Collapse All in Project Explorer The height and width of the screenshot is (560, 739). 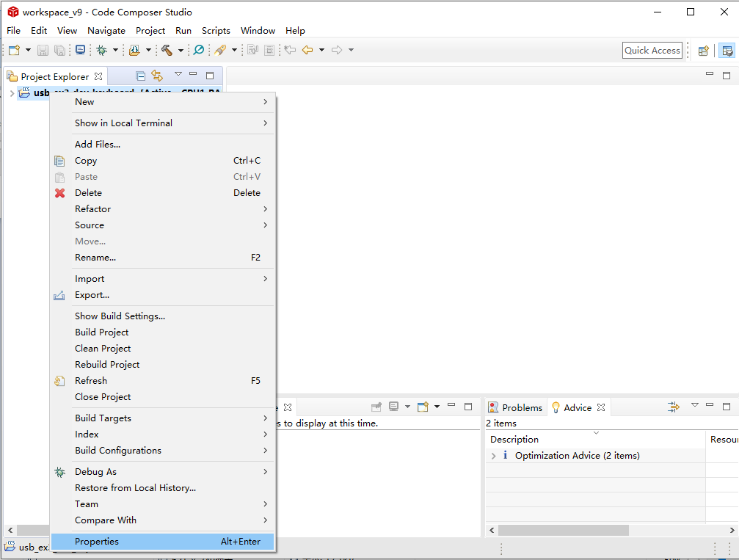(140, 76)
